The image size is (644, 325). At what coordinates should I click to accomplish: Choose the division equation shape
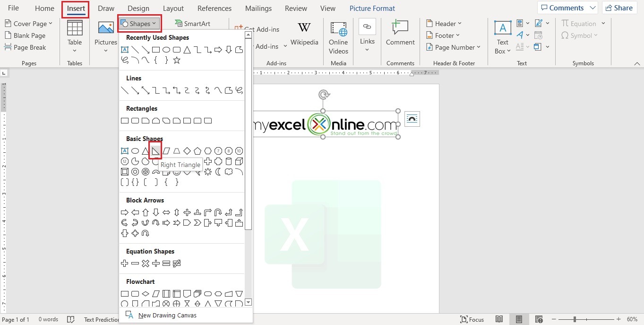click(156, 264)
